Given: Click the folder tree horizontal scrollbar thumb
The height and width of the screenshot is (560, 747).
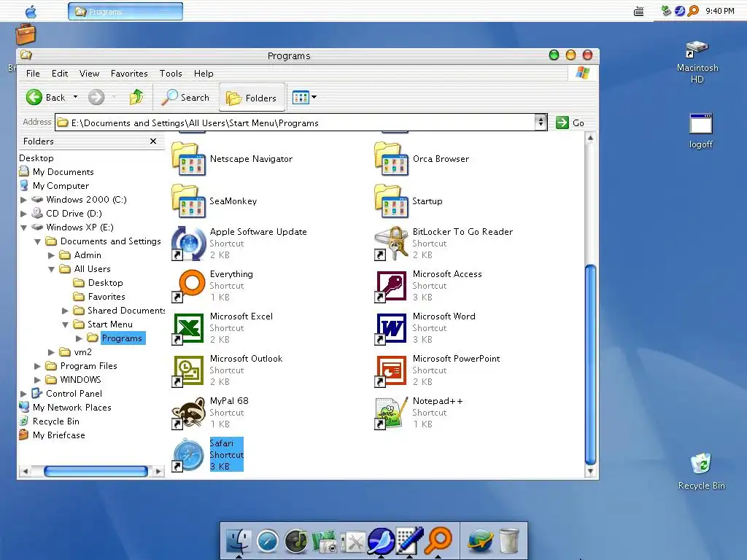Looking at the screenshot, I should (96, 472).
